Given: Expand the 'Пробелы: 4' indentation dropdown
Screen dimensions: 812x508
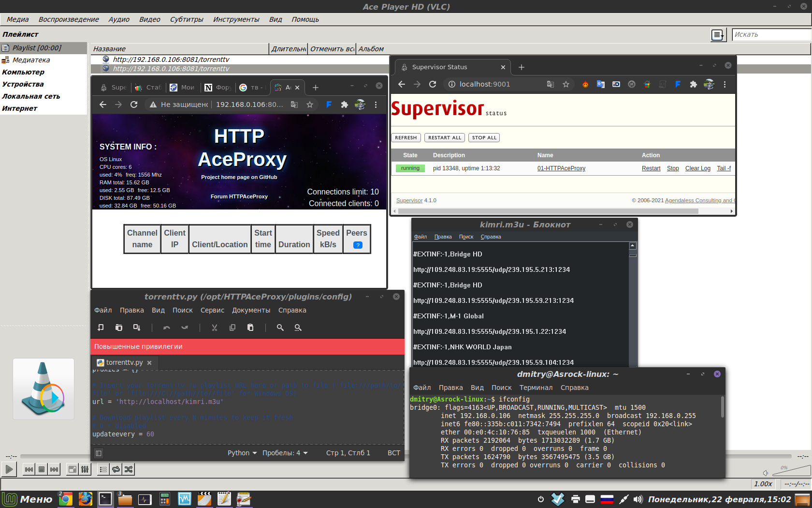Looking at the screenshot, I should pyautogui.click(x=285, y=453).
